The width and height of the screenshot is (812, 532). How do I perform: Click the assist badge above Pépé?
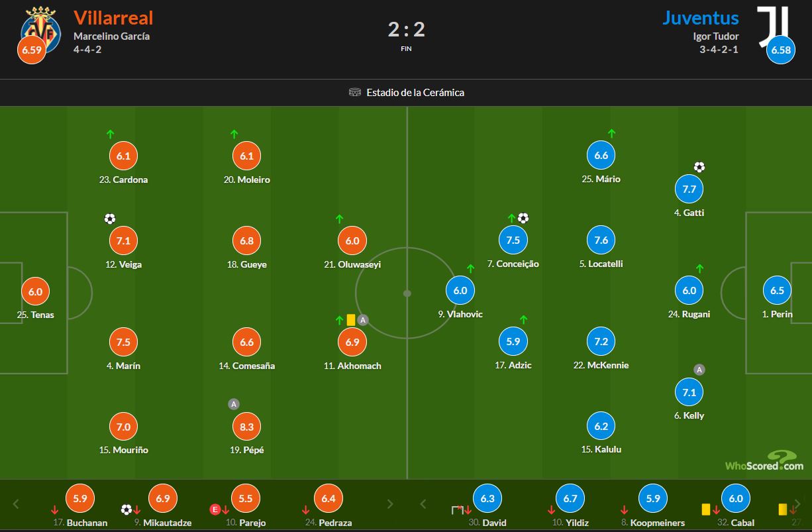pyautogui.click(x=233, y=404)
